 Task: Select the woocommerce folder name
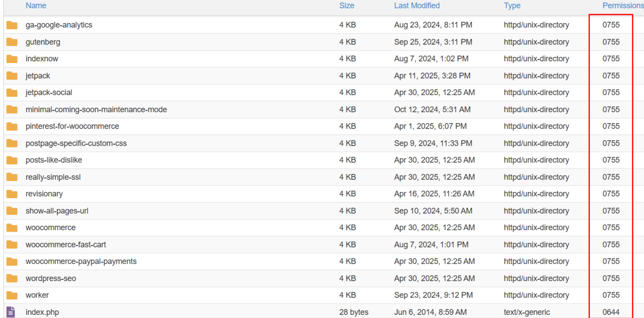point(50,228)
